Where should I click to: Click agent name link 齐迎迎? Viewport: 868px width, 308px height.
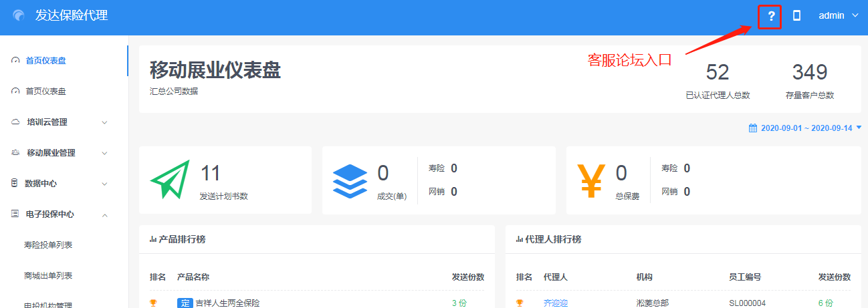[555, 303]
